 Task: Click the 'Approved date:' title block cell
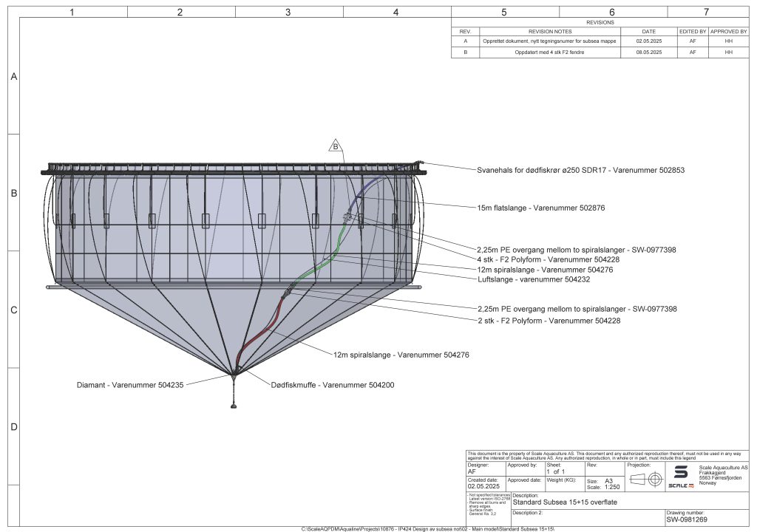point(525,483)
